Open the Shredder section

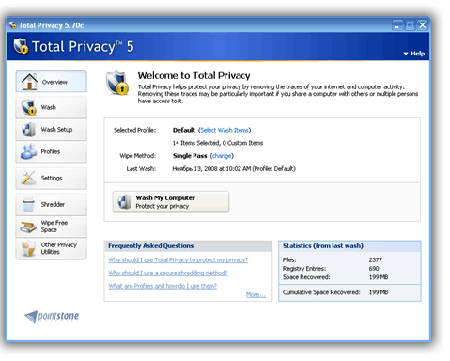click(x=51, y=204)
